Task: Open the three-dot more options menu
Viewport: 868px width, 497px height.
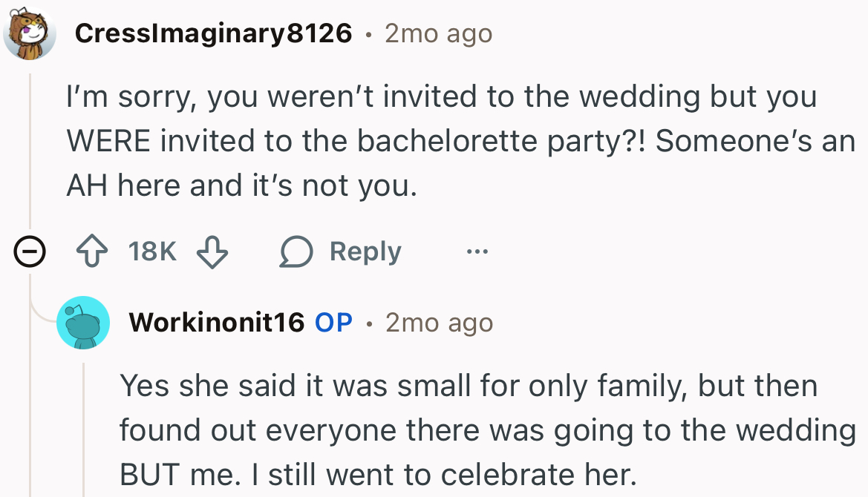Action: (477, 252)
